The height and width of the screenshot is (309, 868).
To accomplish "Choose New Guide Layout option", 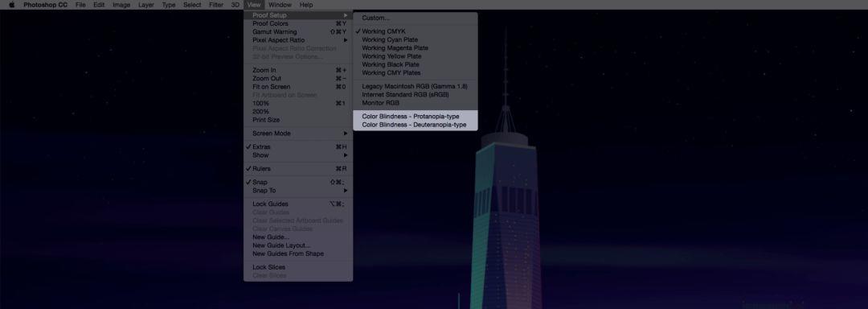I will click(298, 245).
